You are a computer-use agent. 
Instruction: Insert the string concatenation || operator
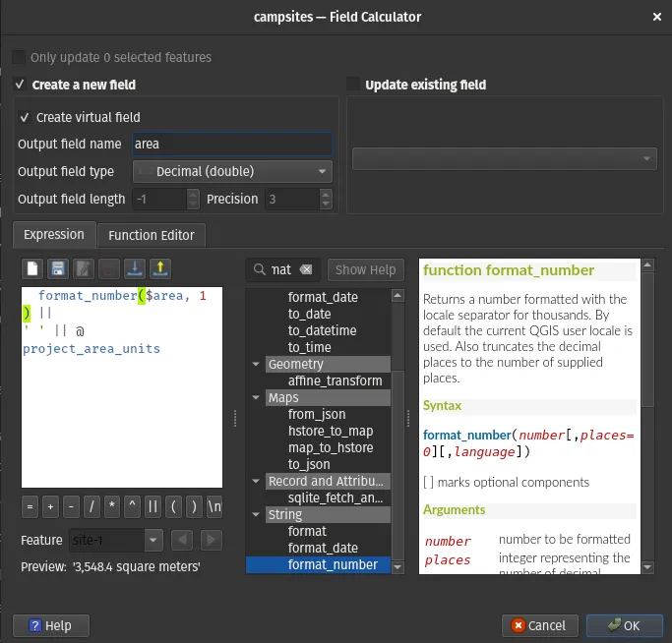153,506
